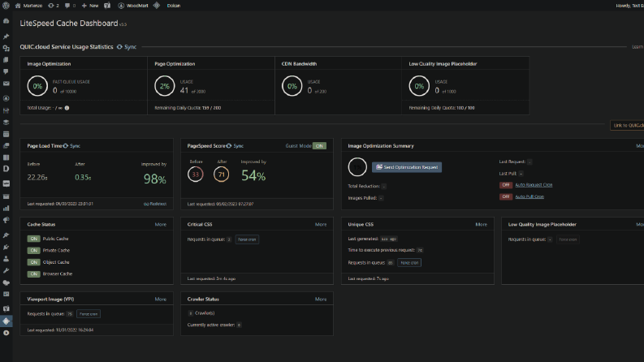Screen dimensions: 644x362
Task: Open the Dokan menu in admin bar
Action: tap(173, 6)
